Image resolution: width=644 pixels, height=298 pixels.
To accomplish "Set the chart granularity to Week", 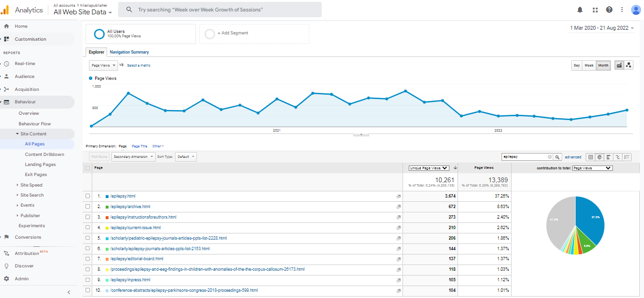I will [x=589, y=66].
